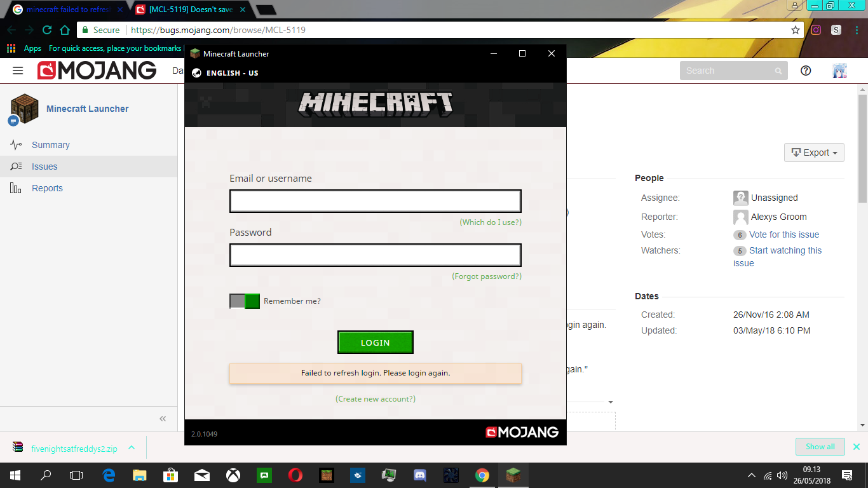Open the Mail app from the taskbar
Image resolution: width=868 pixels, height=488 pixels.
pyautogui.click(x=202, y=475)
